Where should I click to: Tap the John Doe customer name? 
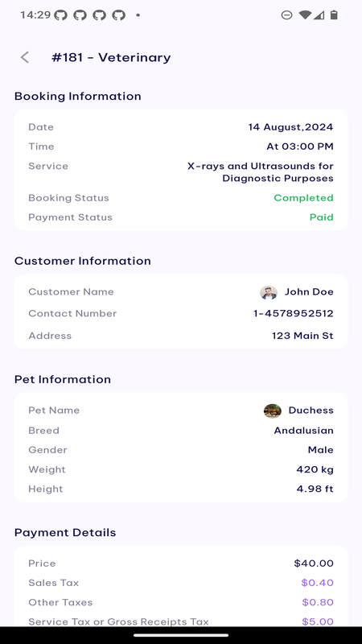(x=309, y=292)
